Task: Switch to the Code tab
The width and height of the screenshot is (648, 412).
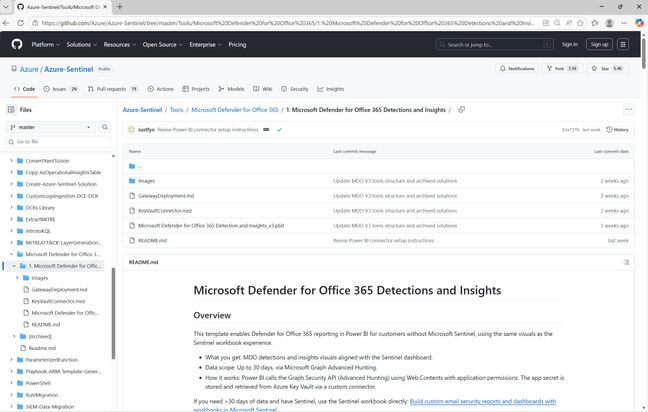Action: (x=24, y=89)
